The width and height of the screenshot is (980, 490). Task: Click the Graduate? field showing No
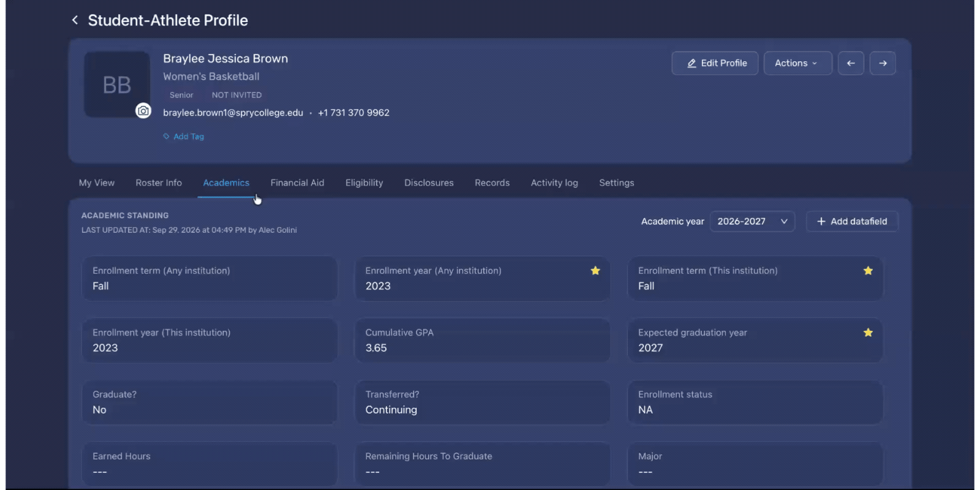click(x=209, y=402)
